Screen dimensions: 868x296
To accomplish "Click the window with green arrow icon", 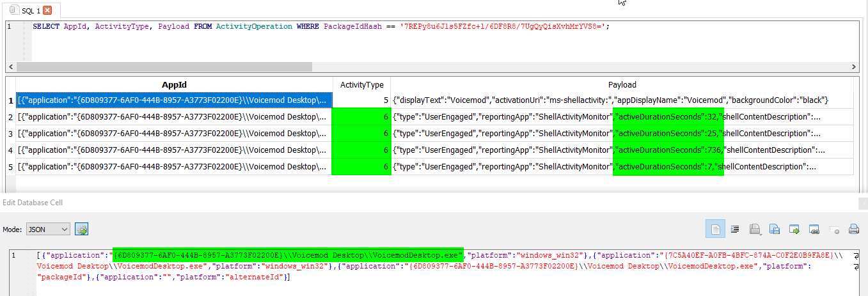I will (x=794, y=229).
